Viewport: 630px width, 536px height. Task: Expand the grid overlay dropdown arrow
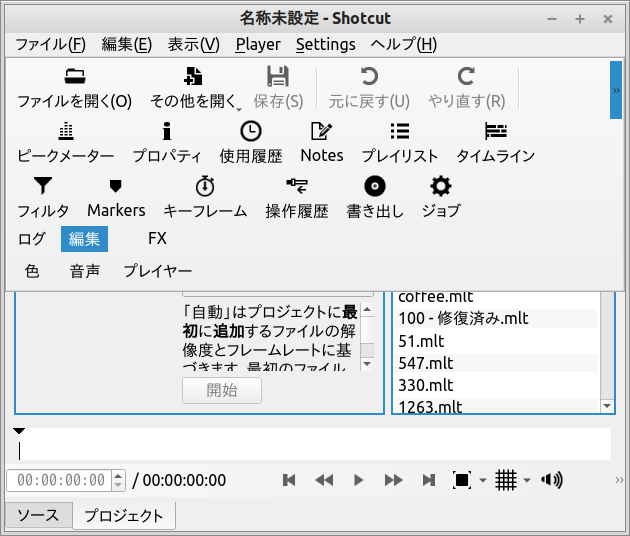point(527,481)
